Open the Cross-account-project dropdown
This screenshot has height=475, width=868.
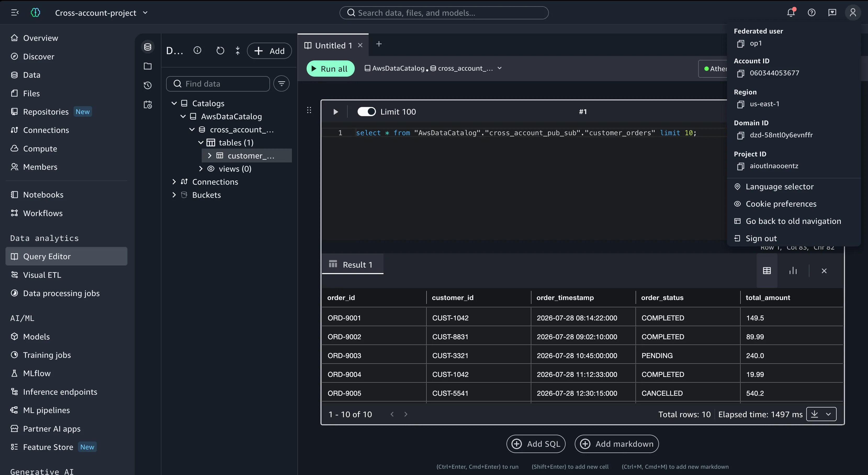(102, 13)
